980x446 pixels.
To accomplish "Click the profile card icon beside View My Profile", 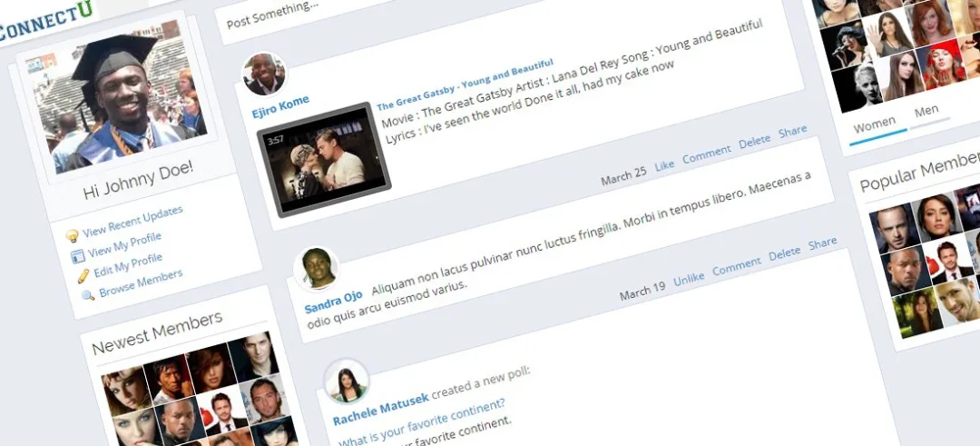I will [77, 256].
